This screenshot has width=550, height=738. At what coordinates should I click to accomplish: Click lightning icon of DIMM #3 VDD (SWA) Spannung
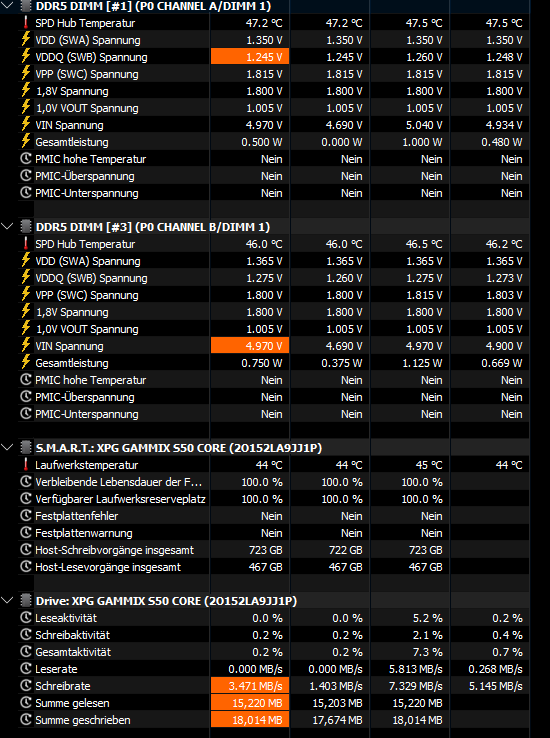click(26, 260)
